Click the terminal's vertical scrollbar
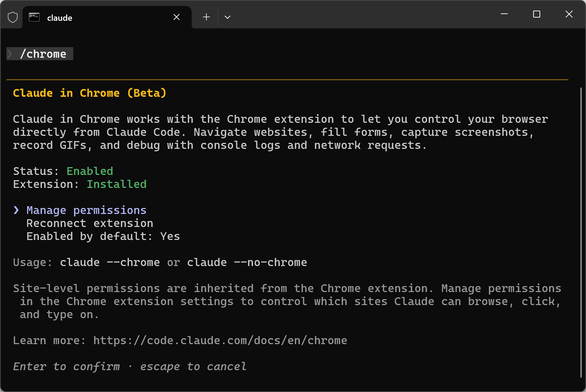The height and width of the screenshot is (392, 586). (x=581, y=232)
